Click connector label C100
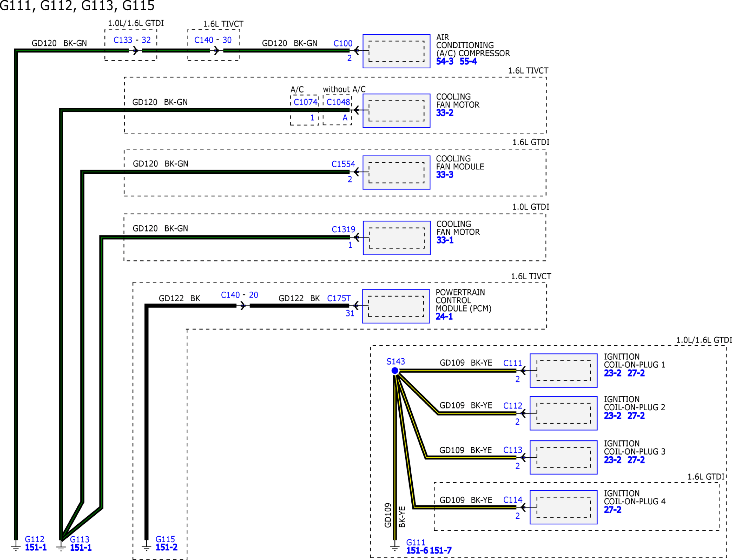The height and width of the screenshot is (560, 732). 343,44
